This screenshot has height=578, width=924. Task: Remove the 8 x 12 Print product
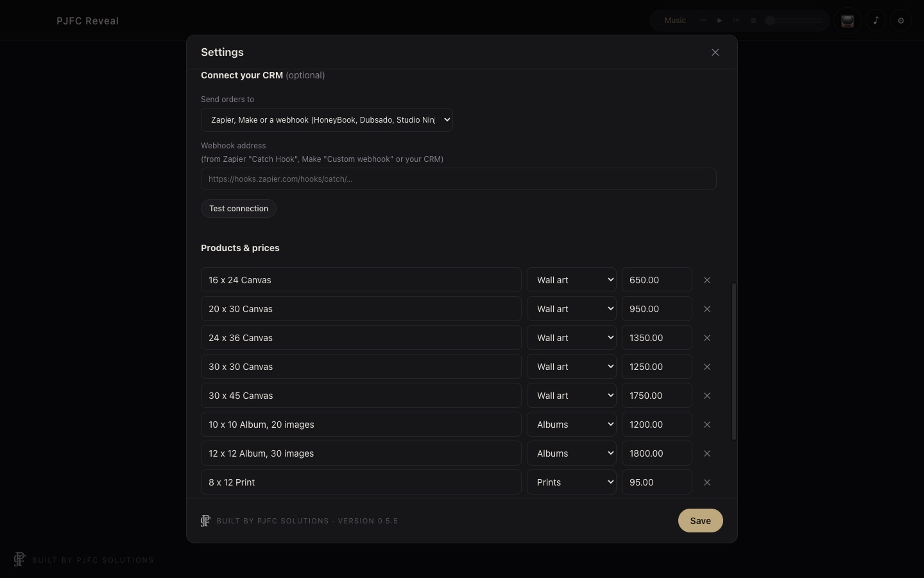[707, 482]
